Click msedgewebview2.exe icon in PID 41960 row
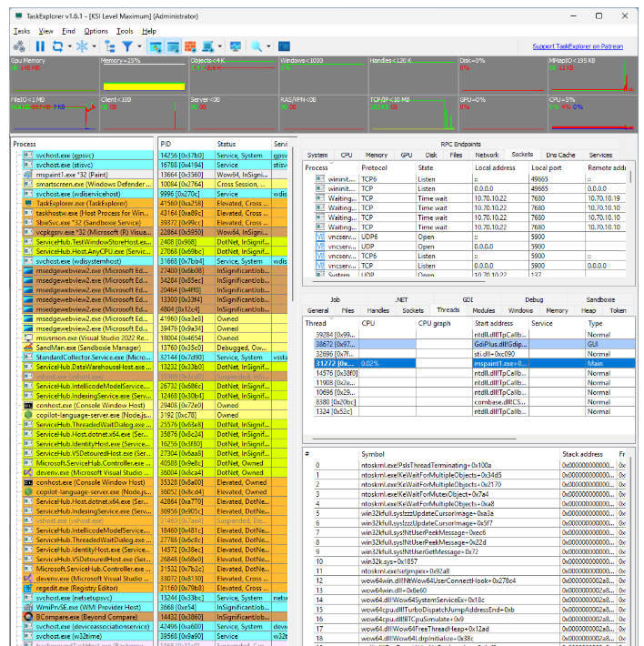 tap(28, 318)
